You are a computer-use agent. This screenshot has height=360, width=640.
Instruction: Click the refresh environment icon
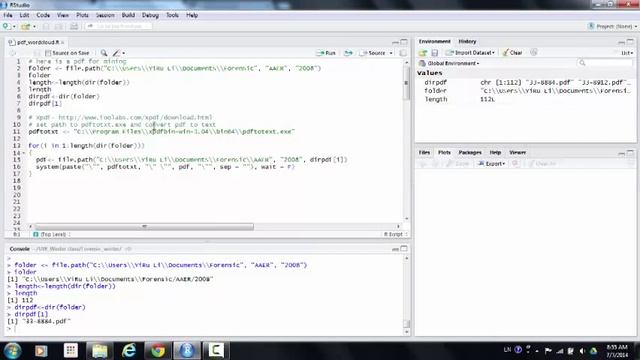tap(533, 52)
